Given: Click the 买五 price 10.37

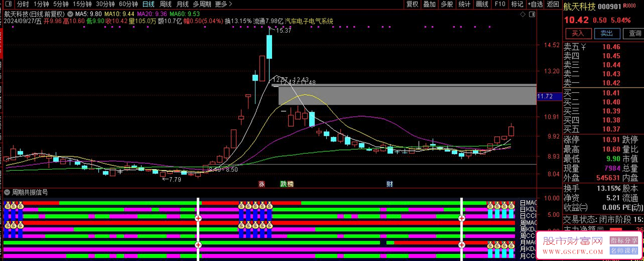Looking at the screenshot, I should pyautogui.click(x=611, y=129).
